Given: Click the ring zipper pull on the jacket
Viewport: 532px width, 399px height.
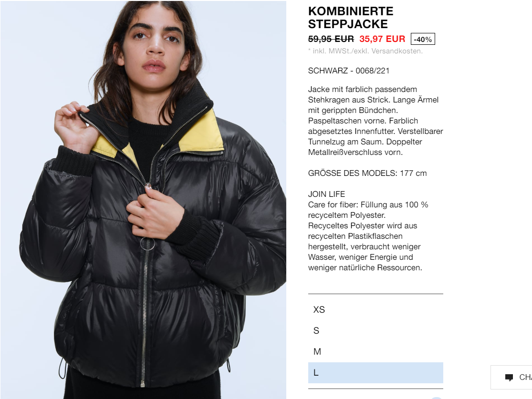Looking at the screenshot, I should point(147,244).
